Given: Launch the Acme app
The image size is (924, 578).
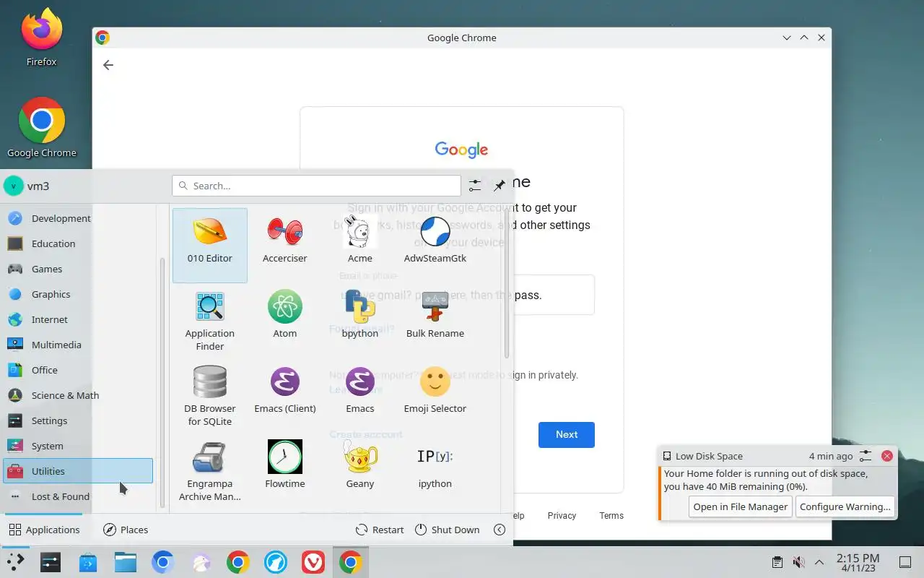Looking at the screenshot, I should point(360,245).
